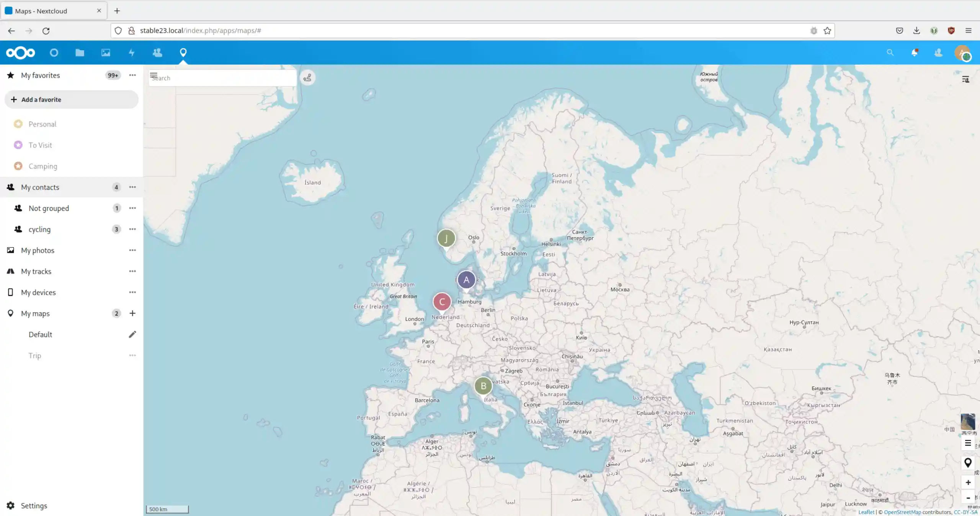The height and width of the screenshot is (516, 980).
Task: Open the Files app icon
Action: (80, 52)
